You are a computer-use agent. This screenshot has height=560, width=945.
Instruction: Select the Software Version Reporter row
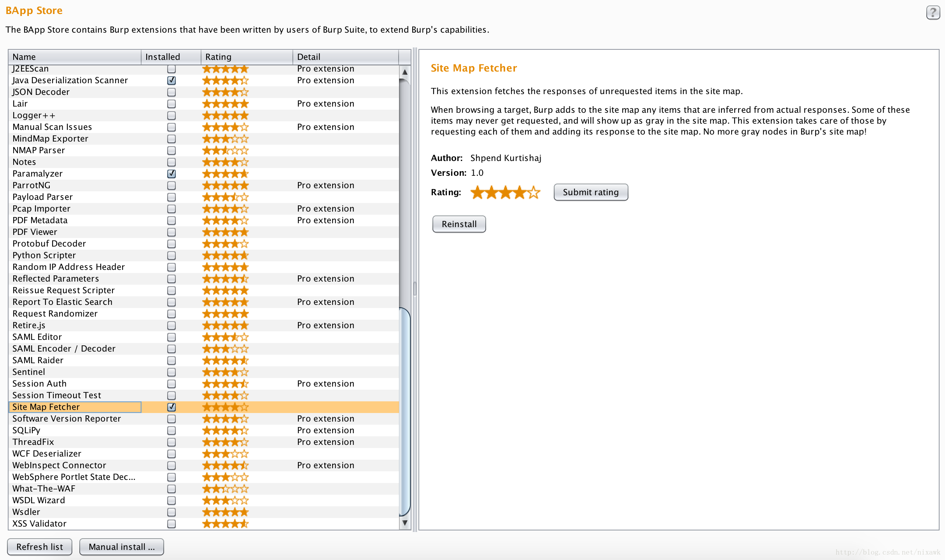coord(204,419)
